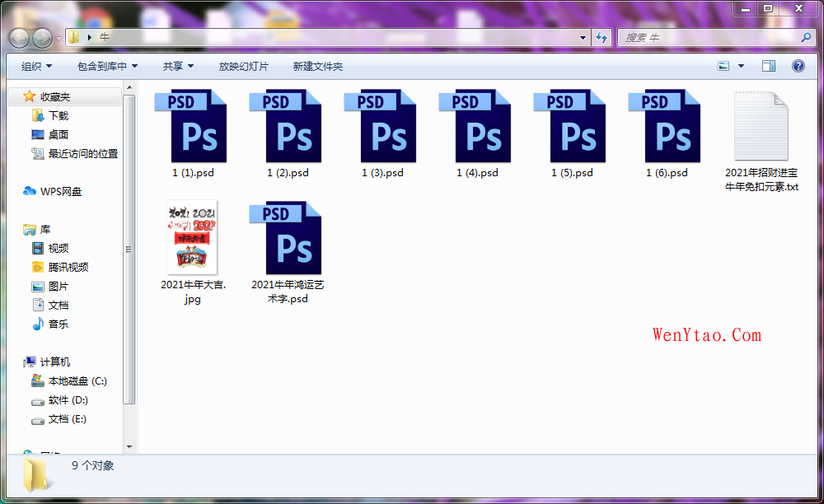Select the 2021牛年大吉.jpg image thumbnail

pyautogui.click(x=192, y=237)
